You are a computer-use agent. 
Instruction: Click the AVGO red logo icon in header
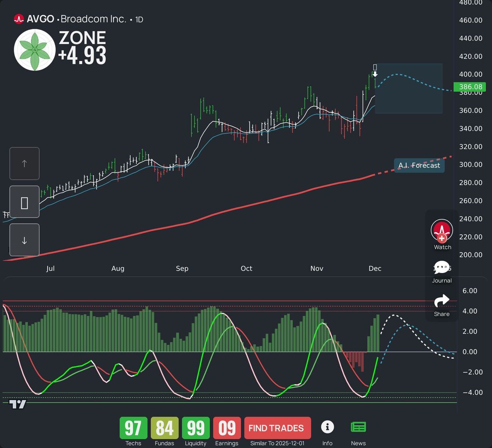click(x=19, y=19)
